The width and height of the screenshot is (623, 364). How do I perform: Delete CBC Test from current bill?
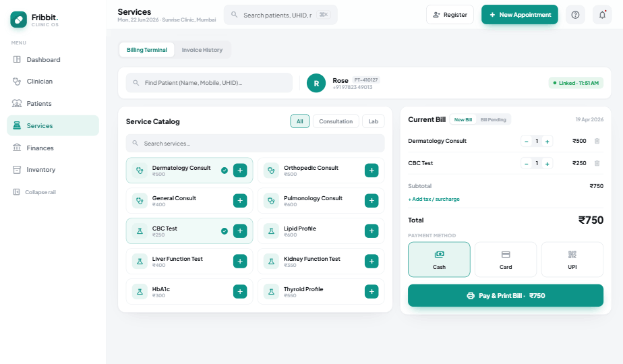(x=597, y=163)
